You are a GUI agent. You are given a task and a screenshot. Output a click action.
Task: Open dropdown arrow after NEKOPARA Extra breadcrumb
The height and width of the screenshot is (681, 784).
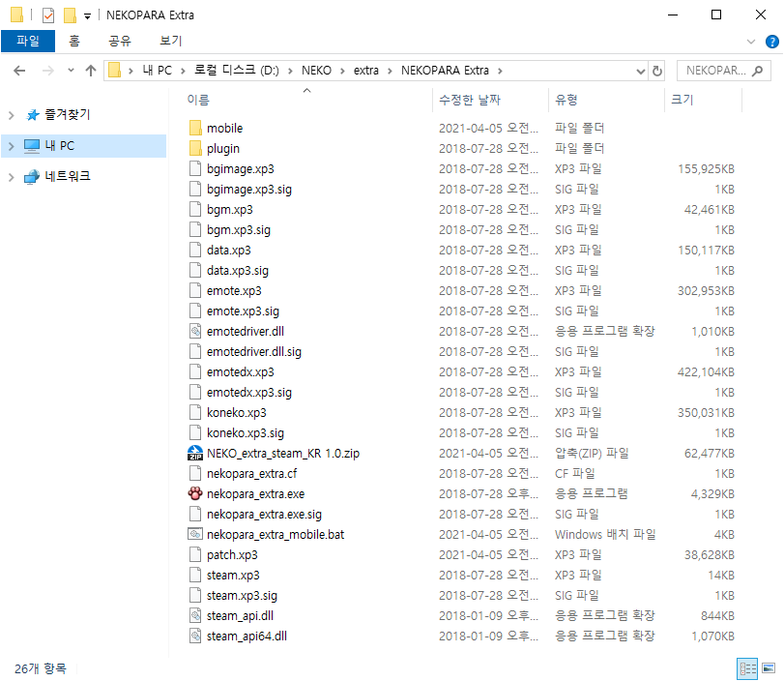(x=500, y=71)
